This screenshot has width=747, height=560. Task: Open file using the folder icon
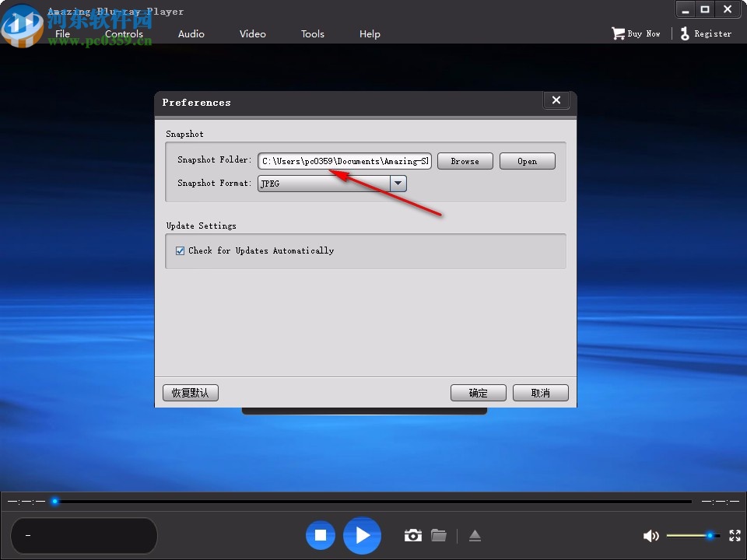[x=439, y=535]
